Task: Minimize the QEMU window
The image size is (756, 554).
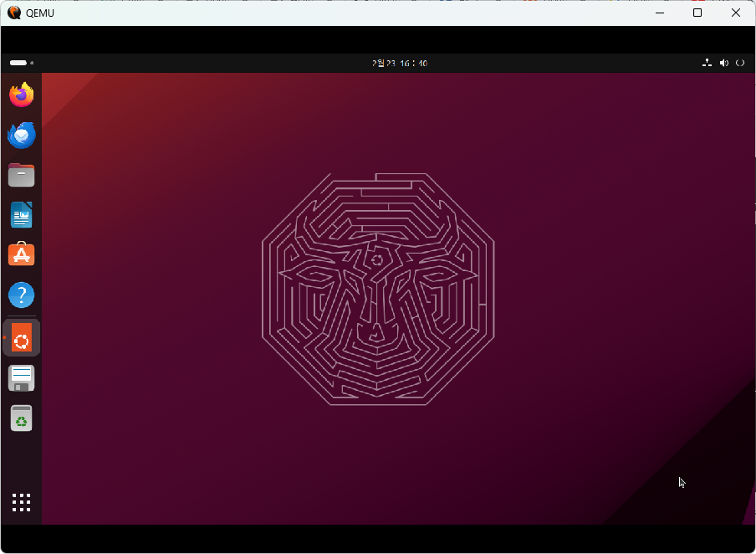Action: tap(660, 13)
